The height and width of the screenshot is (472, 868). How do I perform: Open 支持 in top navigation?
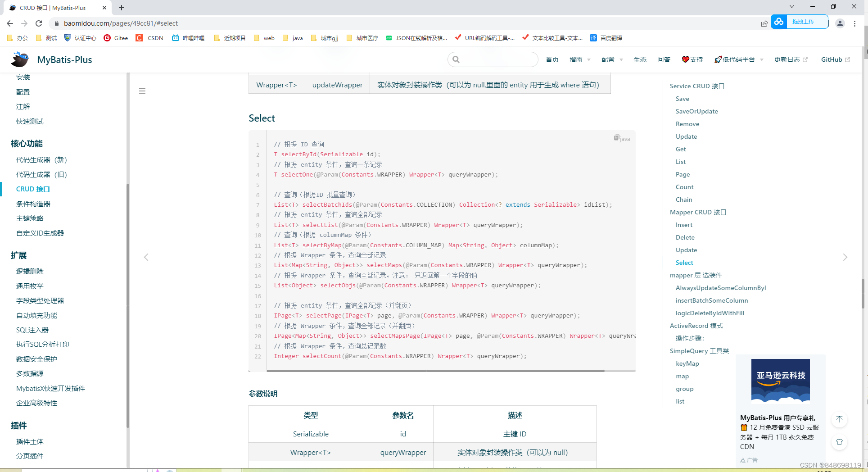point(692,59)
